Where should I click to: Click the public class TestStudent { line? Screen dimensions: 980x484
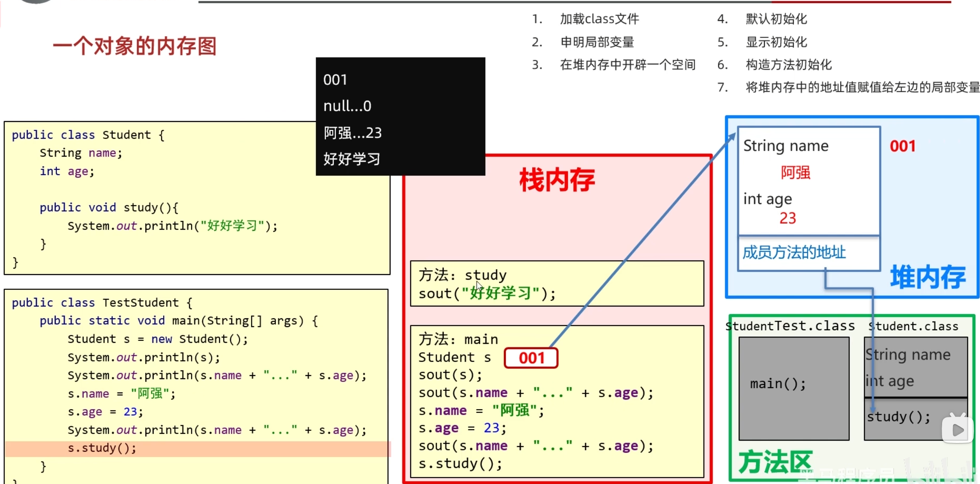(x=102, y=303)
